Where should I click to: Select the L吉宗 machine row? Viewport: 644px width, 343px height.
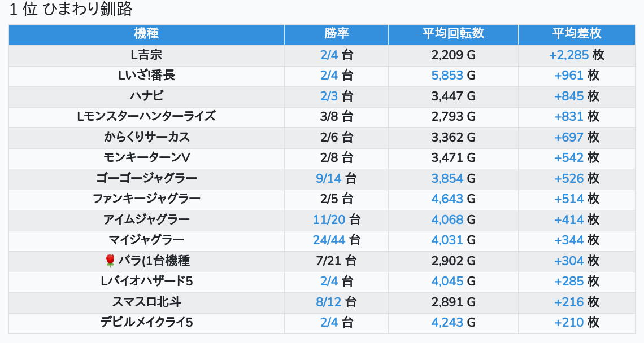click(322, 55)
